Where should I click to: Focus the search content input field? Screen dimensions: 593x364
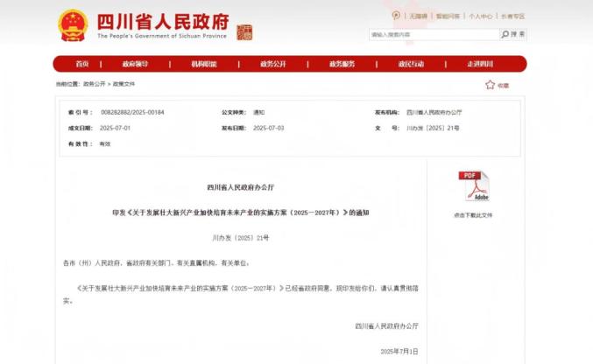433,35
